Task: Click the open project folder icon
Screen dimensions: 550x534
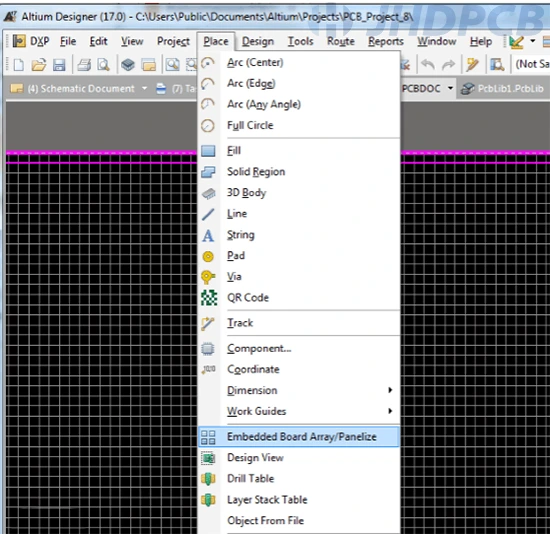Action: click(149, 65)
